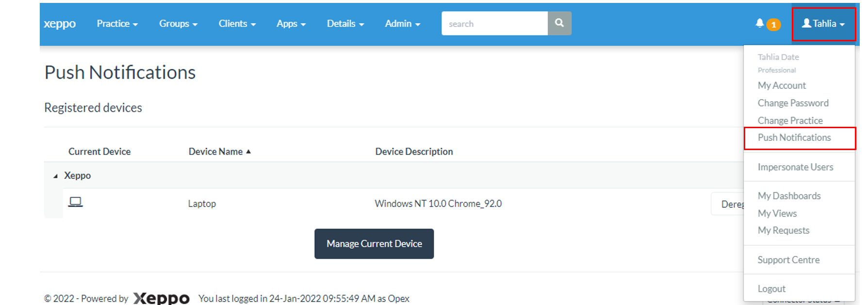
Task: Toggle the Tahlia user menu
Action: point(823,24)
